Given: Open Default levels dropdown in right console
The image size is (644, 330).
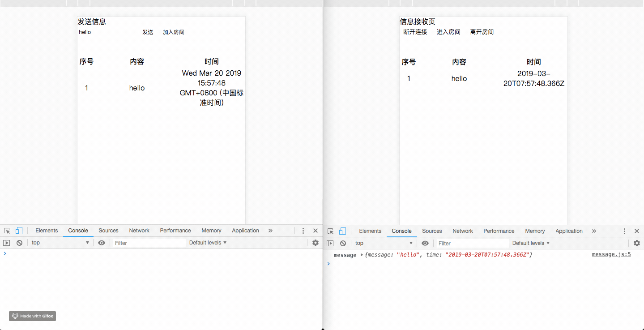Looking at the screenshot, I should click(x=531, y=243).
